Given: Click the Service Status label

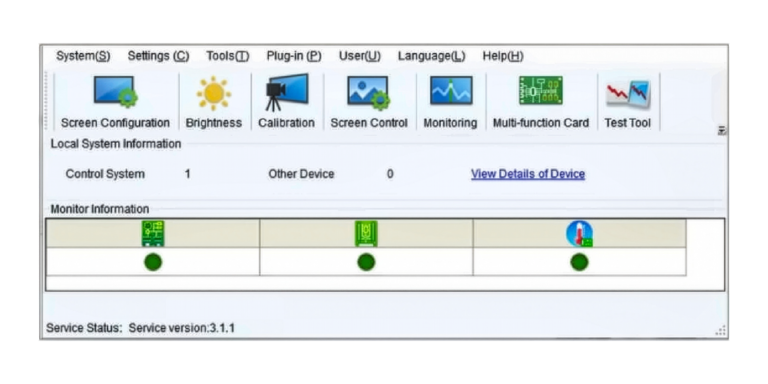Looking at the screenshot, I should (84, 328).
